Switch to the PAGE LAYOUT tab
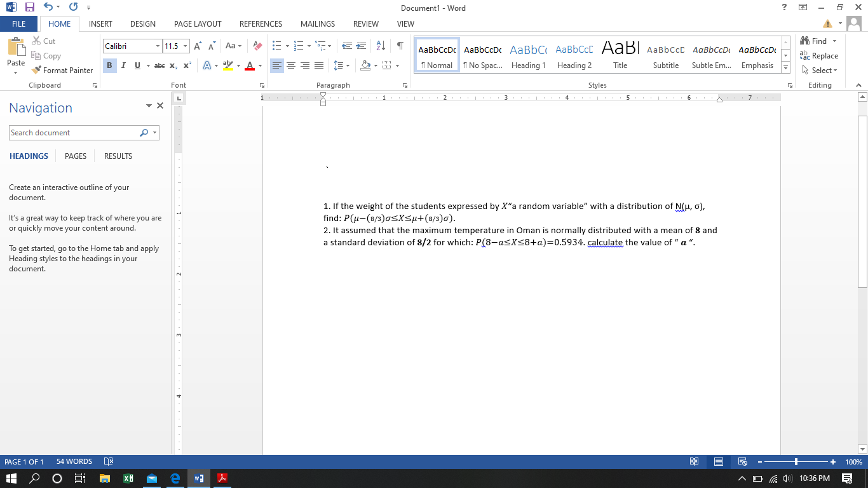Screen dimensions: 868x488 click(x=198, y=24)
